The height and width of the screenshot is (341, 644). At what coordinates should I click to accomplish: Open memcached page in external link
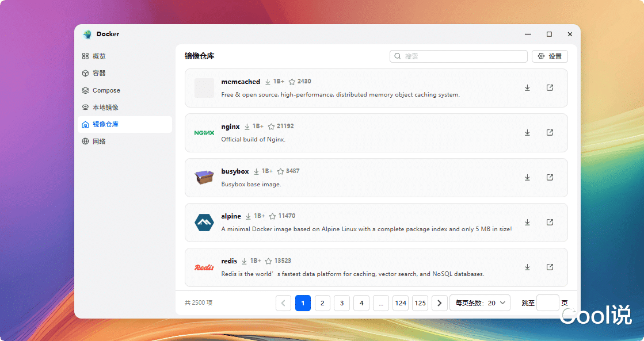(550, 88)
